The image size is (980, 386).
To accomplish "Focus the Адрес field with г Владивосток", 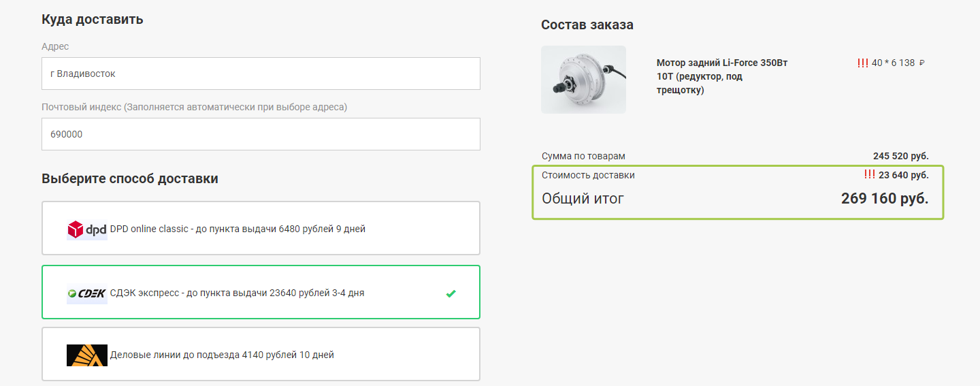I will point(261,74).
